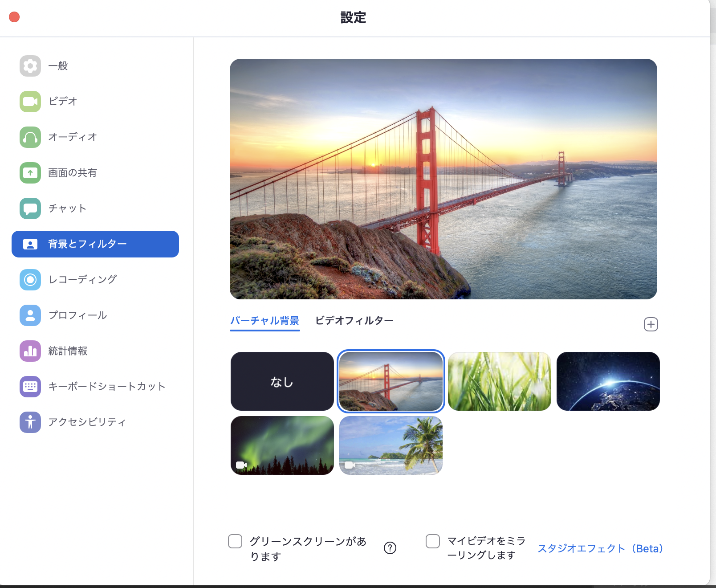Select the green grass background thumbnail

tap(499, 381)
